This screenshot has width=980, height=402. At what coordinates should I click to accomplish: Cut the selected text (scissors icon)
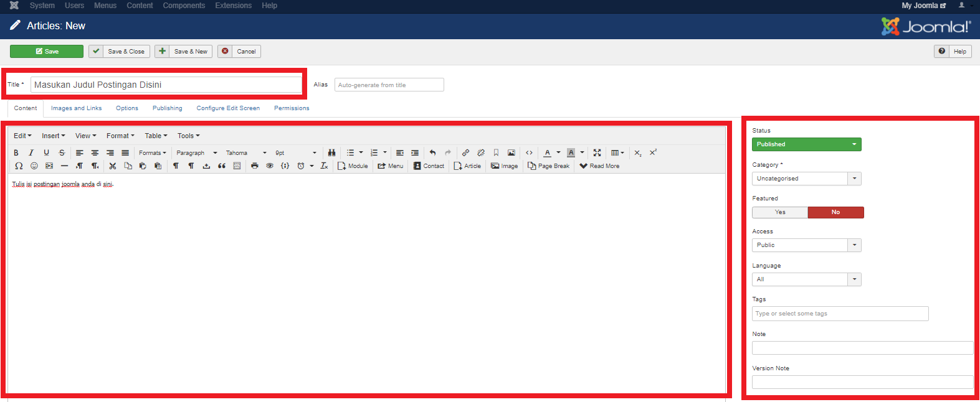(113, 166)
